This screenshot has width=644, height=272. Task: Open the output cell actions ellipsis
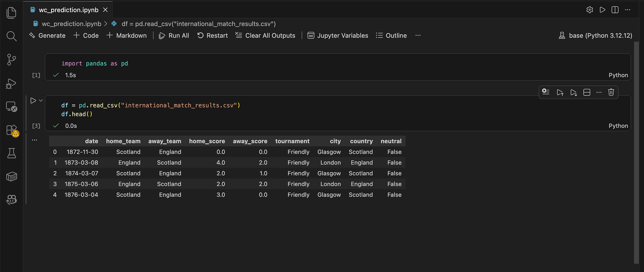34,140
